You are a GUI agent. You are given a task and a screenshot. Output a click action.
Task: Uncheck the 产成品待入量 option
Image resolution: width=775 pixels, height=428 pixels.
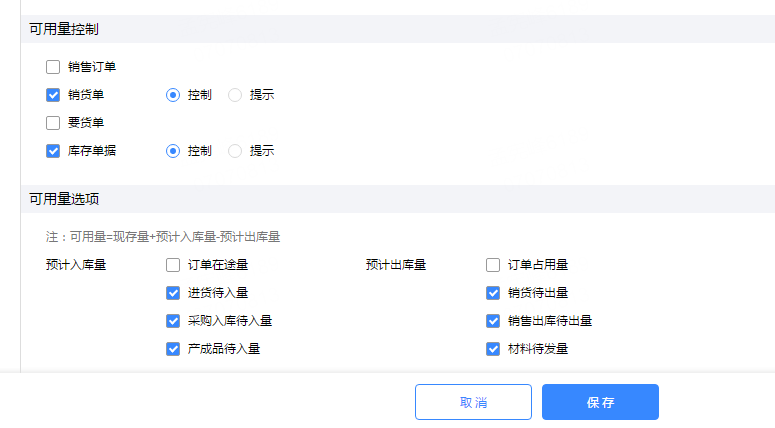pyautogui.click(x=173, y=349)
